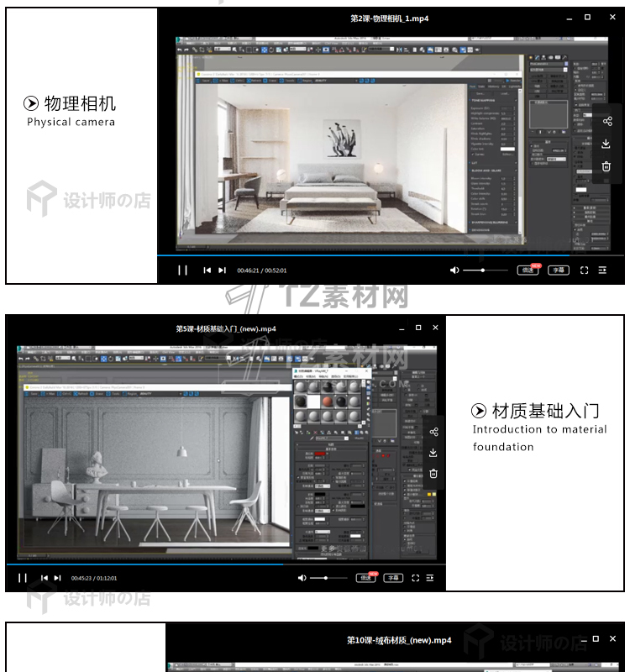Skip to next video in 第2课 player
This screenshot has height=672, width=630.
tap(222, 270)
